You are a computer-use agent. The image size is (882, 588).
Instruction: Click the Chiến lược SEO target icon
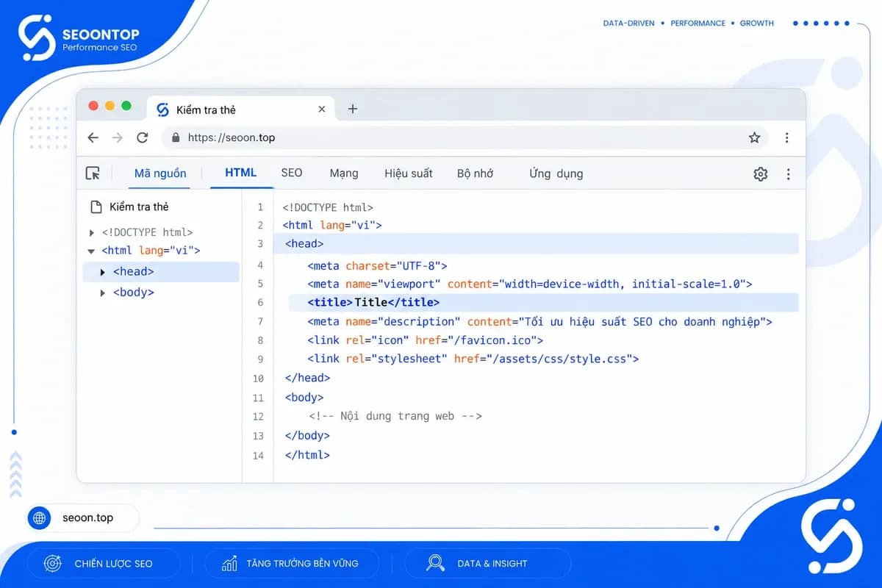pyautogui.click(x=53, y=564)
